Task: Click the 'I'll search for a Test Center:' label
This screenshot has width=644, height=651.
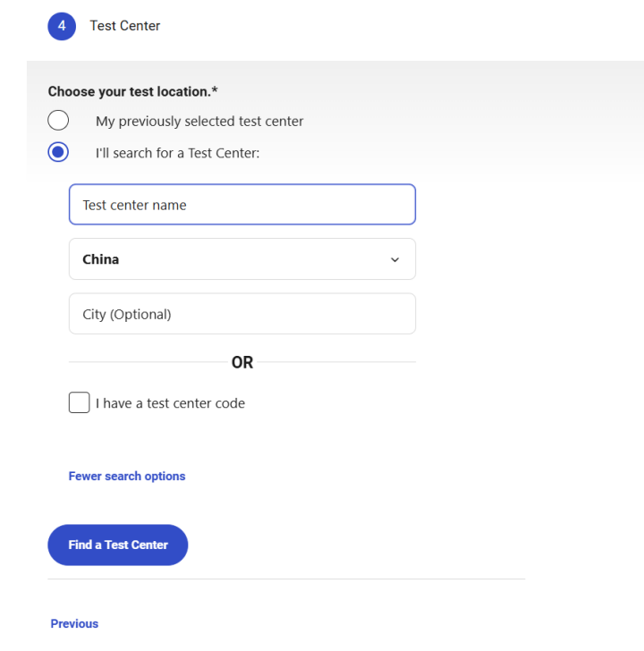Action: tap(177, 153)
